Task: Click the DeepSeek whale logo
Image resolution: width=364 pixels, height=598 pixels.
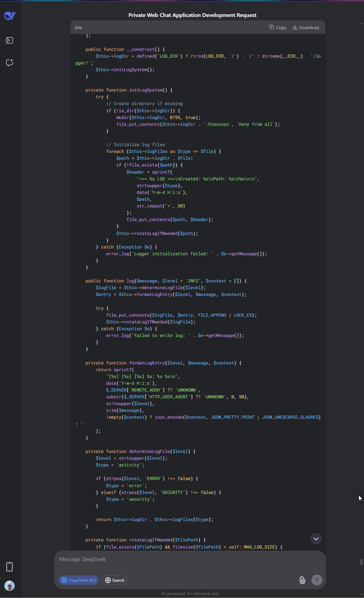Action: [10, 15]
